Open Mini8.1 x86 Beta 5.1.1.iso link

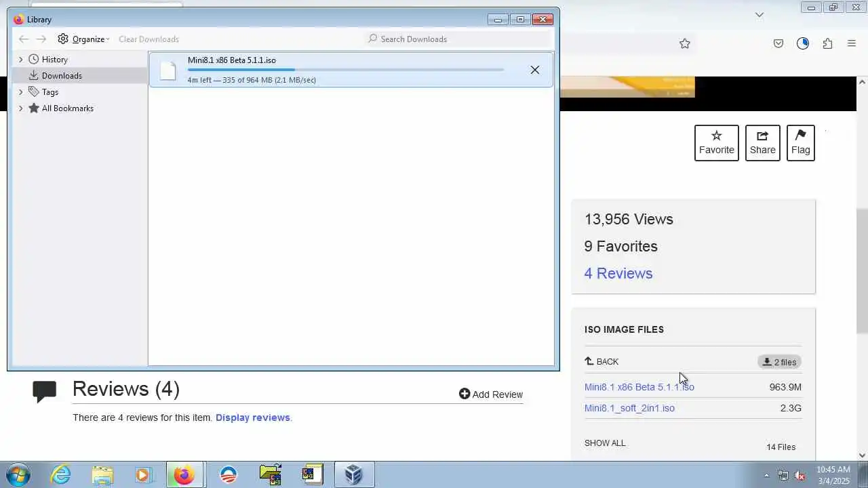639,387
